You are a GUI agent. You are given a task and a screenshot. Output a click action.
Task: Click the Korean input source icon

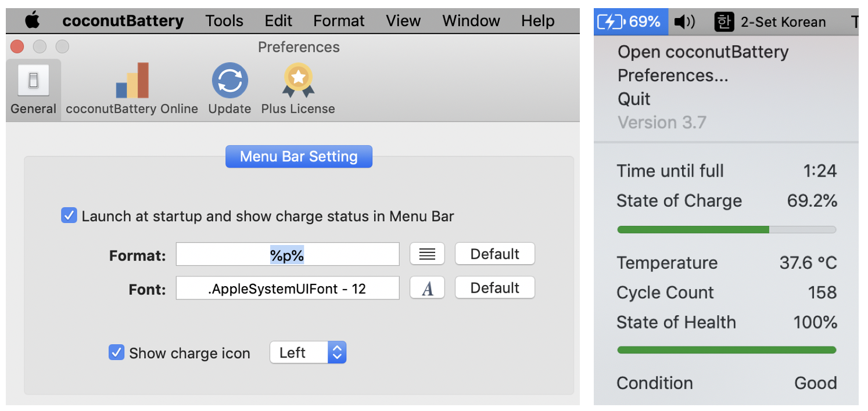(x=723, y=22)
